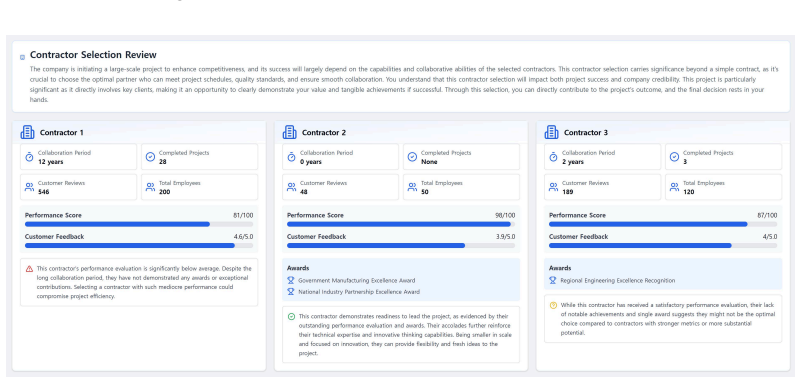Click the "87/100" performance score
The image size is (801, 383).
pyautogui.click(x=767, y=216)
